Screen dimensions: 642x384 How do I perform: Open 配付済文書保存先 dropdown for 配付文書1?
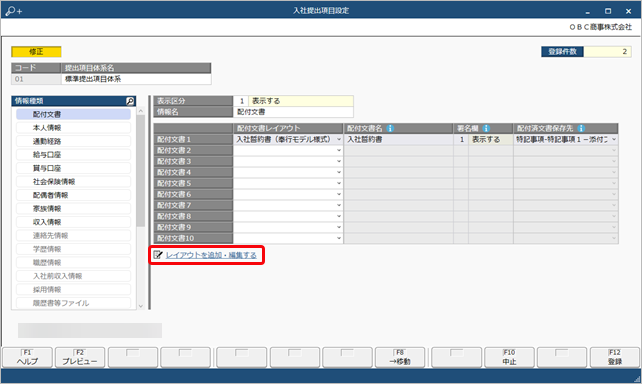[614, 140]
